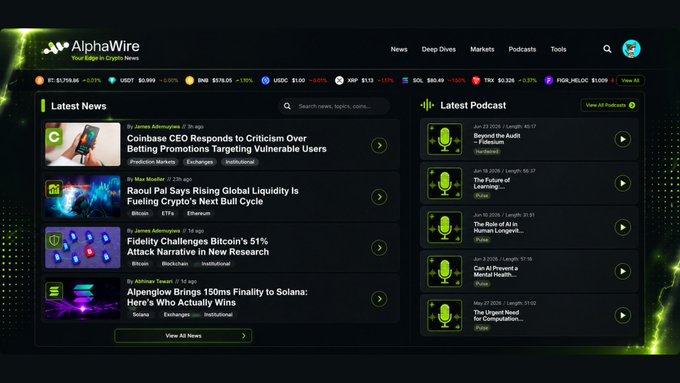
Task: Open the search icon in header
Action: click(607, 49)
